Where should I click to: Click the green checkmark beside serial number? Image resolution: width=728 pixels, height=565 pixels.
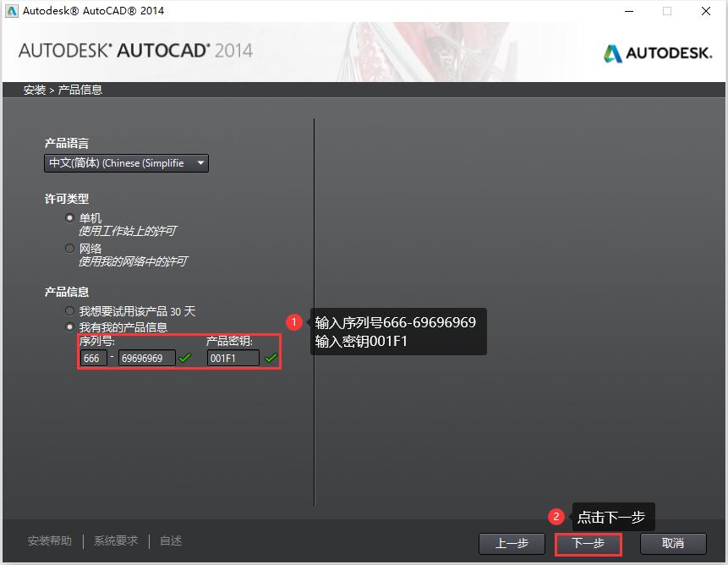(185, 358)
